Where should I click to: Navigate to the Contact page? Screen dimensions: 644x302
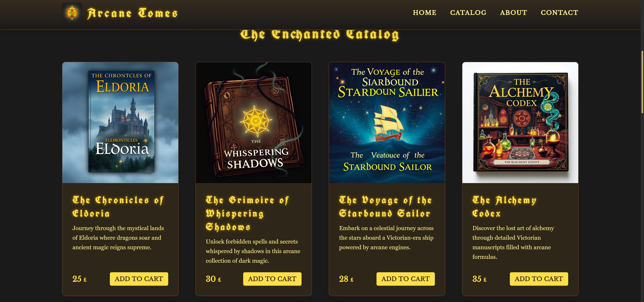click(x=559, y=13)
